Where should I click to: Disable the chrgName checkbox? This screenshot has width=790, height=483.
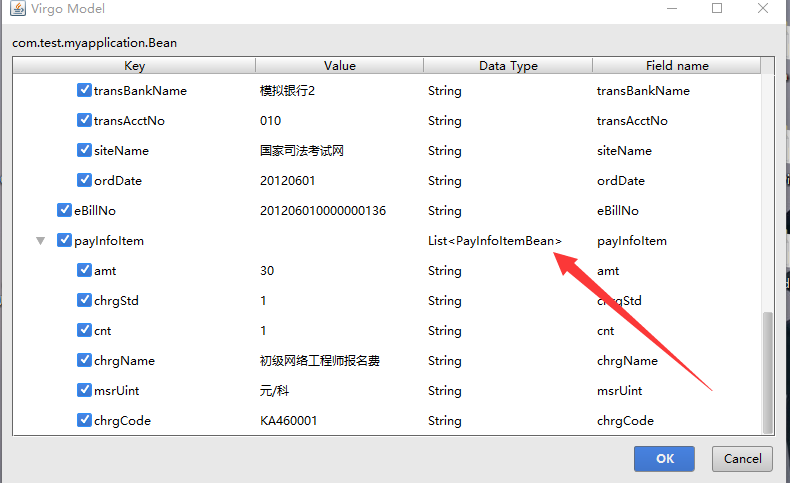[x=84, y=360]
